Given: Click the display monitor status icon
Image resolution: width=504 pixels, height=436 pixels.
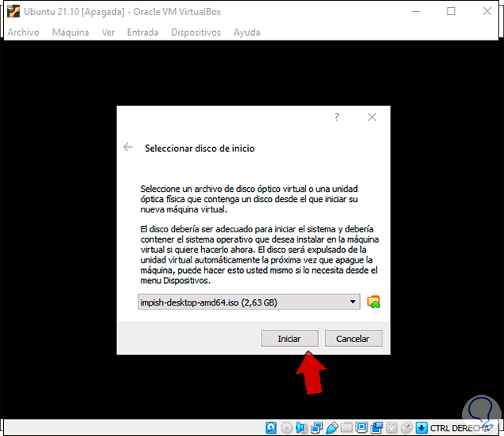Looking at the screenshot, I should pyautogui.click(x=362, y=427).
